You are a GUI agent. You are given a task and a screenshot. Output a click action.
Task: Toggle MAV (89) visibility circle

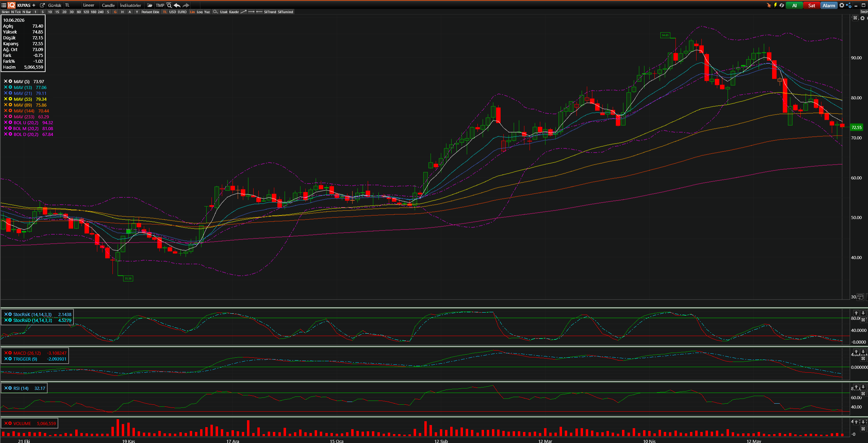click(x=10, y=105)
